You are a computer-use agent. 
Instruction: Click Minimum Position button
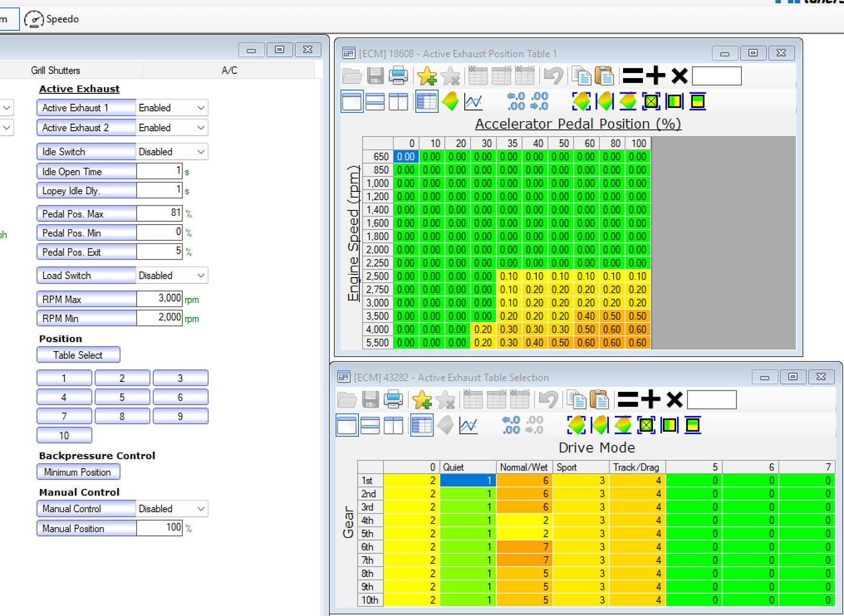[78, 472]
